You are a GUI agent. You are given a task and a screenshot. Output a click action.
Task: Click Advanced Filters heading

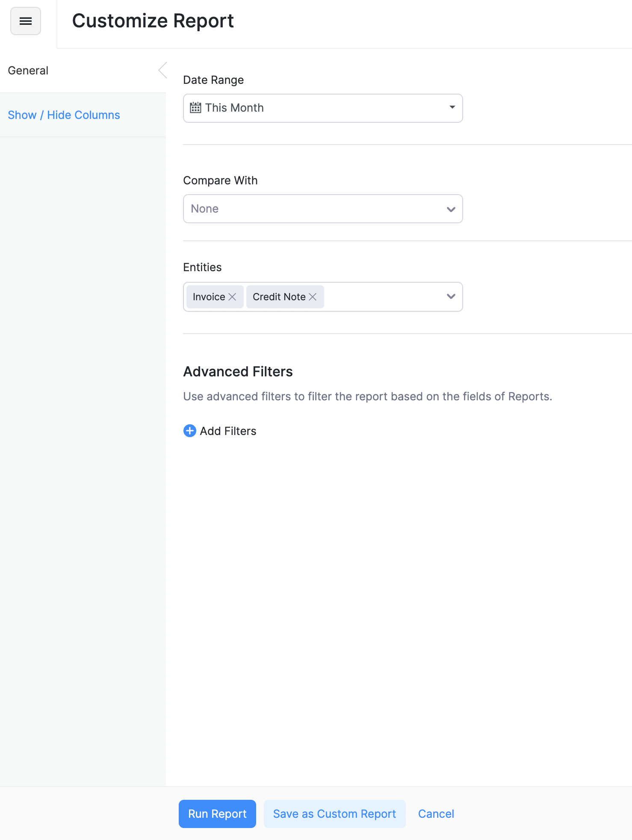click(238, 372)
